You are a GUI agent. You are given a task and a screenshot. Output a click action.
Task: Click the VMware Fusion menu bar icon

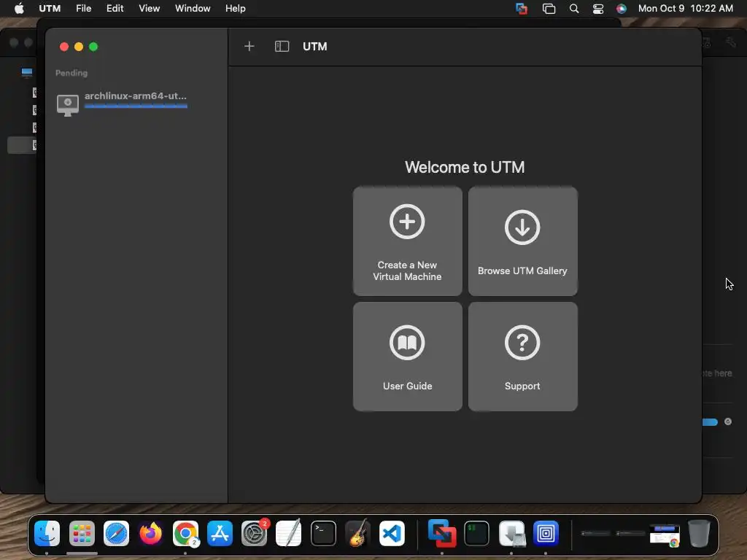[522, 9]
